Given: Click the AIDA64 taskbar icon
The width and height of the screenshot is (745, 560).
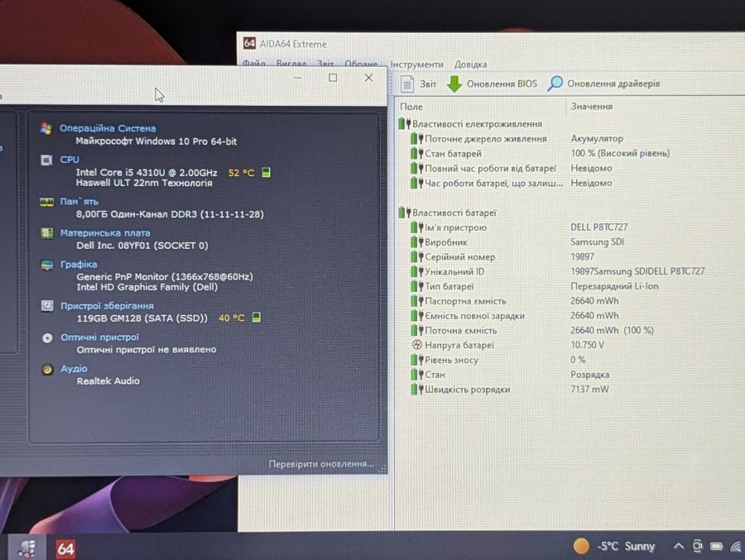Looking at the screenshot, I should pos(65,549).
